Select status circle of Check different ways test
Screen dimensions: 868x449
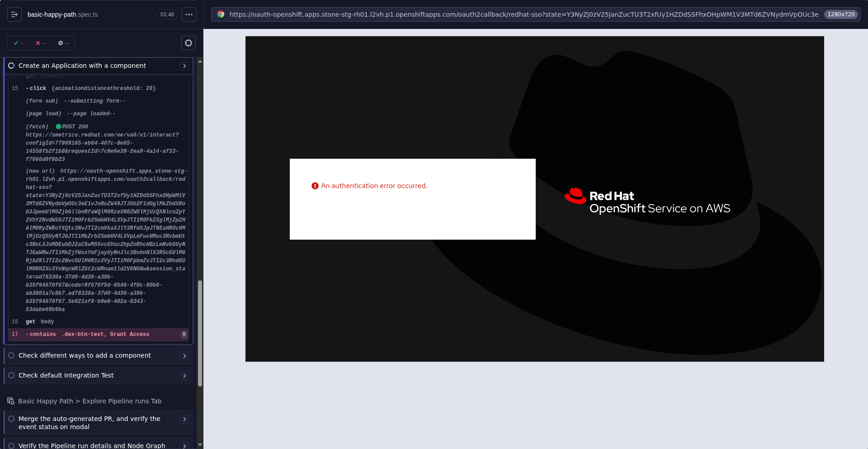11,355
